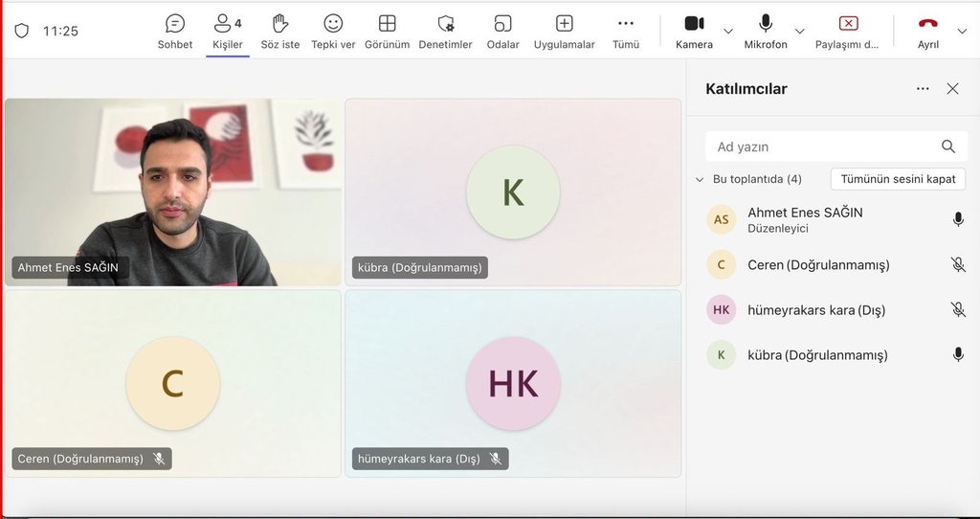Viewport: 980px width, 519px height.
Task: Collapse the Bu toplantıda participants section
Action: tap(700, 179)
